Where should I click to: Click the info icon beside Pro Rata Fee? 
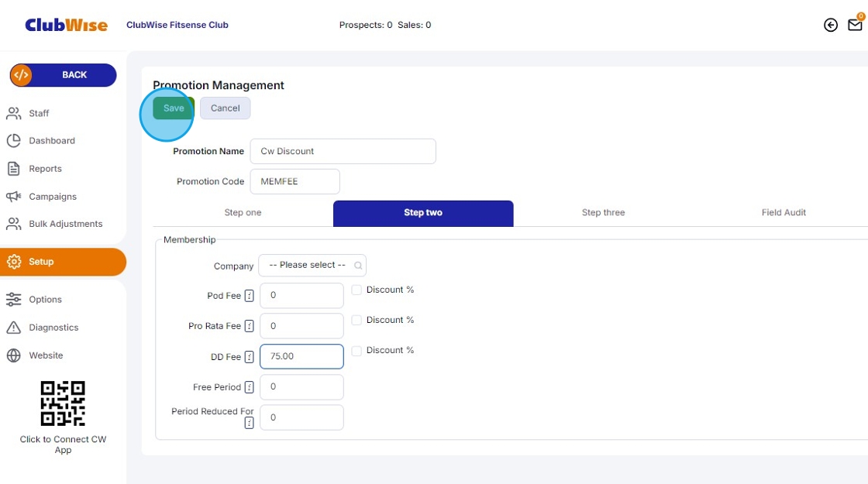click(249, 326)
